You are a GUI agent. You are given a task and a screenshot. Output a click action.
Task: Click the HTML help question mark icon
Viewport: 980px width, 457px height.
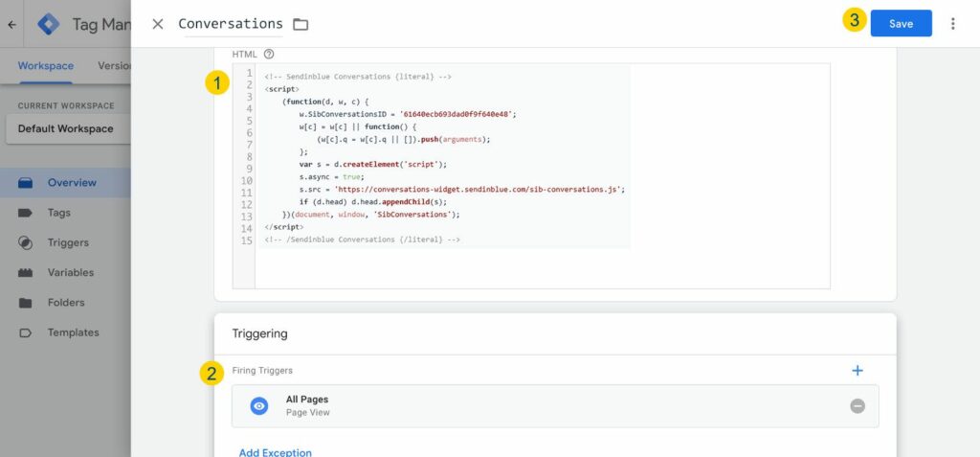(269, 54)
